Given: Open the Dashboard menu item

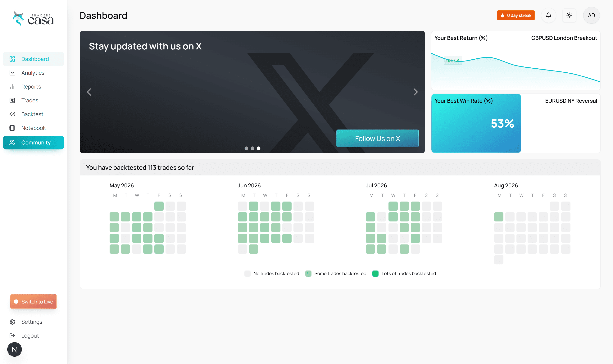Looking at the screenshot, I should click(34, 59).
